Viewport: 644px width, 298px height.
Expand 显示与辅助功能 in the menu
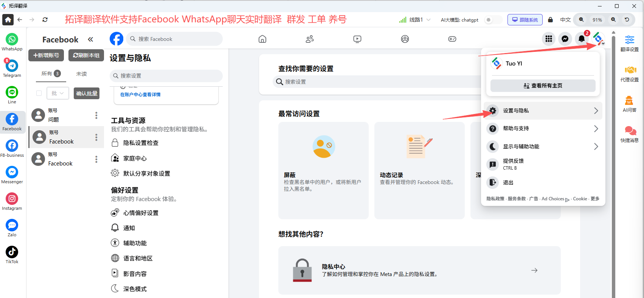[543, 147]
